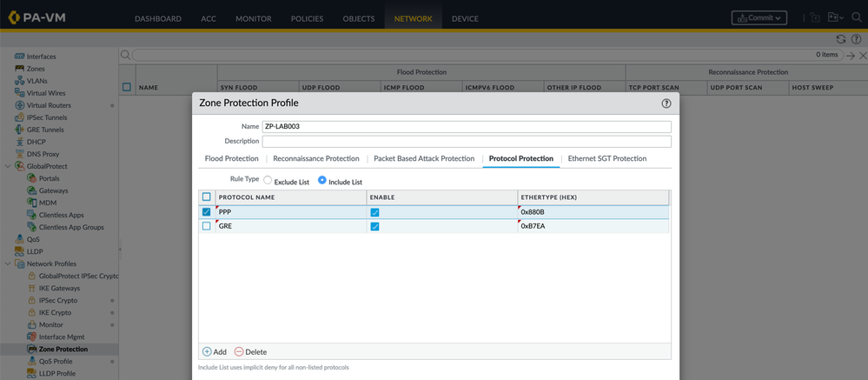Viewport: 868px width, 380px height.
Task: Select the Exclude List radio button
Action: click(x=268, y=181)
